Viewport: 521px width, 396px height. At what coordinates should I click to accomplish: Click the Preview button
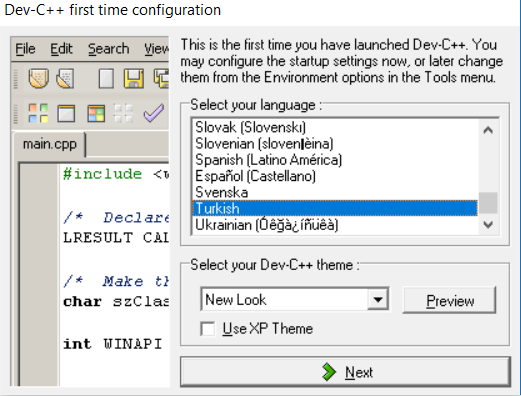(450, 300)
